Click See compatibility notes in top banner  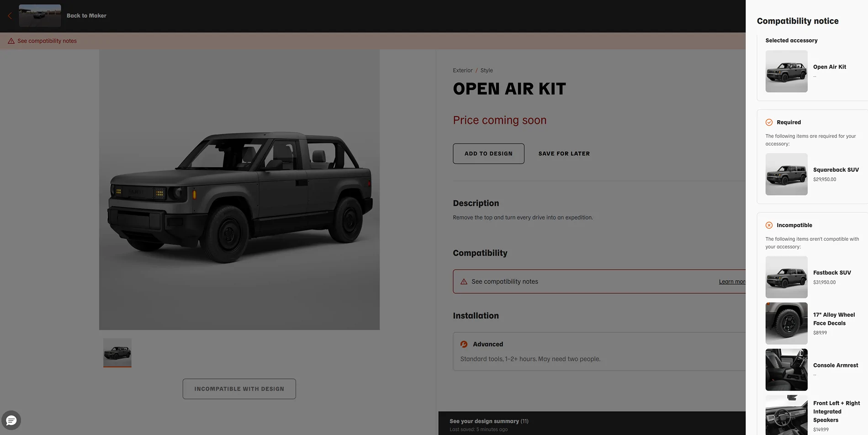pyautogui.click(x=47, y=41)
